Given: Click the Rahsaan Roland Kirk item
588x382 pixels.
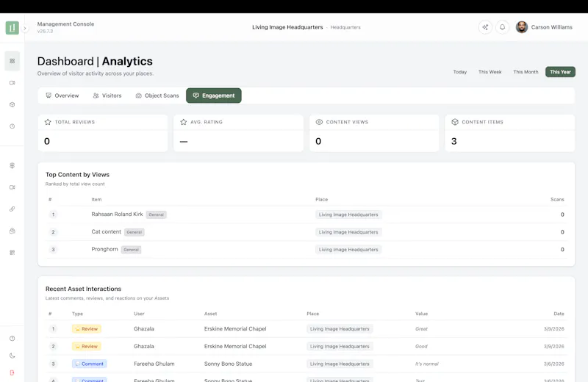Looking at the screenshot, I should click(x=117, y=214).
